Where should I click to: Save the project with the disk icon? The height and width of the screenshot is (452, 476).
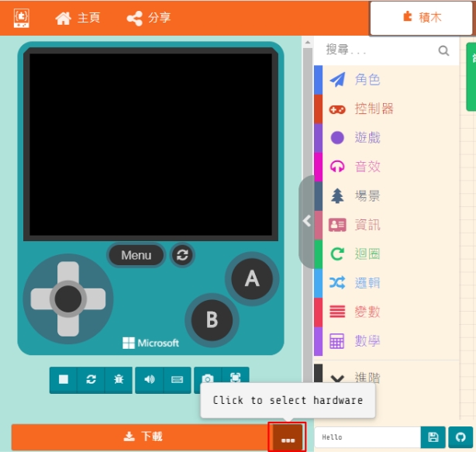(433, 437)
